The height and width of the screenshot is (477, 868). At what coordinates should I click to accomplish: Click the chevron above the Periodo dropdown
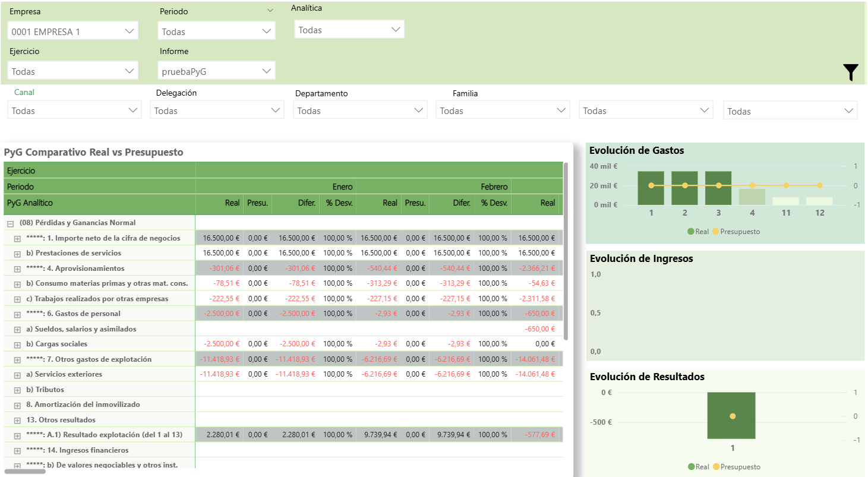(x=270, y=11)
